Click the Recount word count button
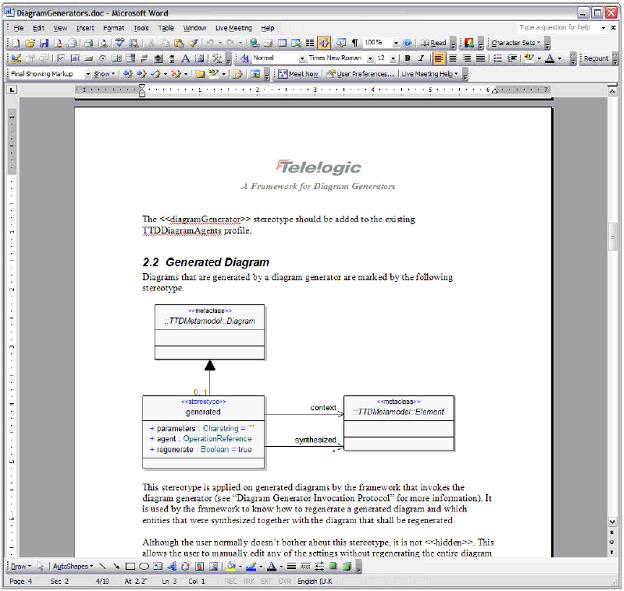The width and height of the screenshot is (624, 591). click(596, 59)
